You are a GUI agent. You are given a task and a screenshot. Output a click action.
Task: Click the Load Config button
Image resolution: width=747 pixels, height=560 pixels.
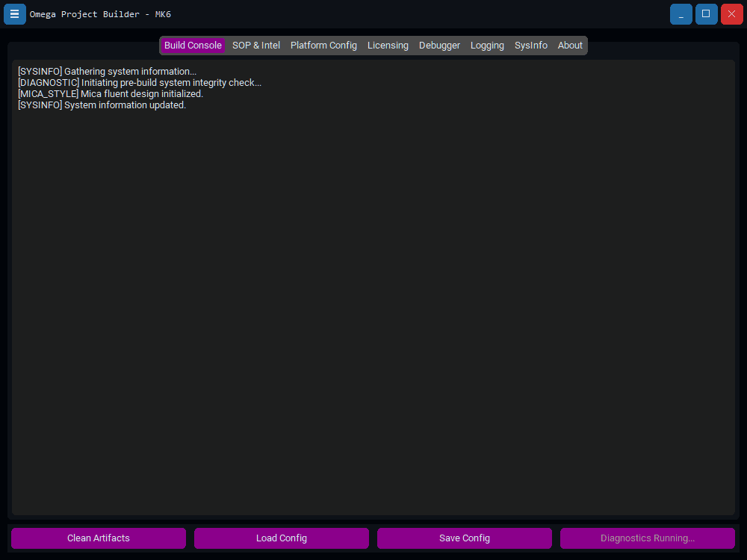point(282,538)
